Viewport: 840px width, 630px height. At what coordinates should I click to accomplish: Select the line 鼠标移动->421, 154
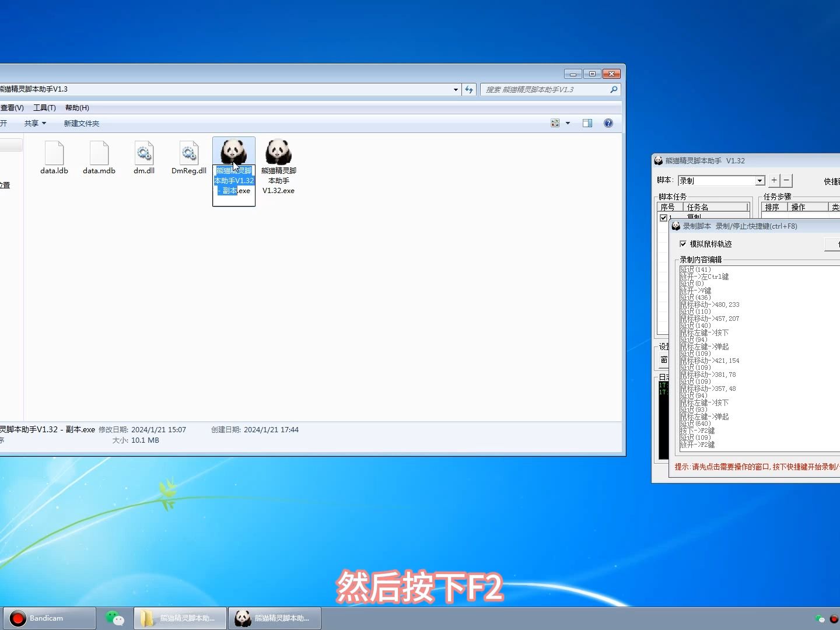pyautogui.click(x=709, y=360)
